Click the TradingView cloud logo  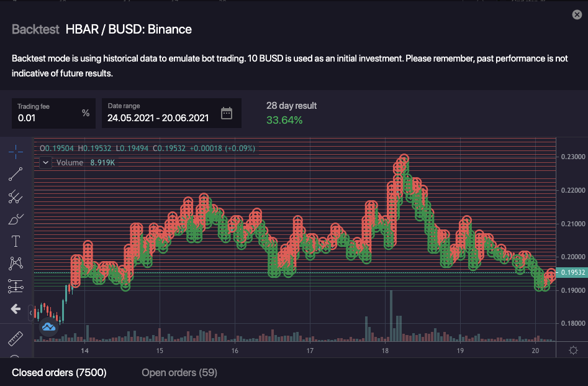tap(48, 326)
